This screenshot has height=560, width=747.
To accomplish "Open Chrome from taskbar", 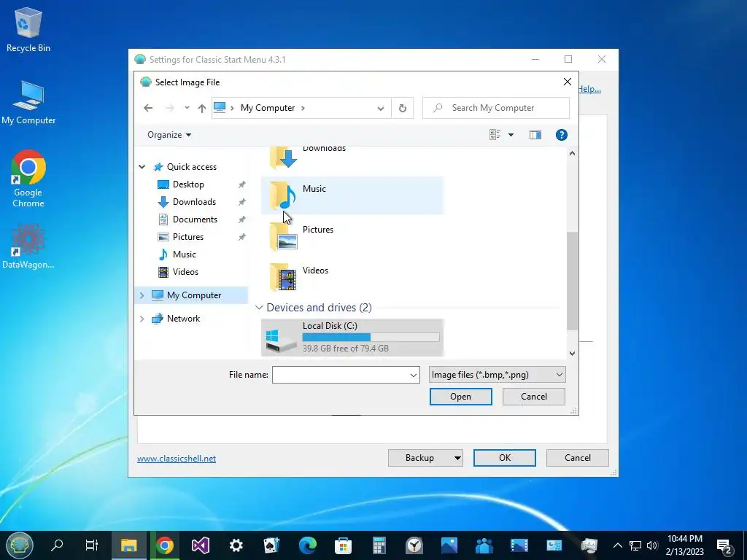I will (164, 545).
